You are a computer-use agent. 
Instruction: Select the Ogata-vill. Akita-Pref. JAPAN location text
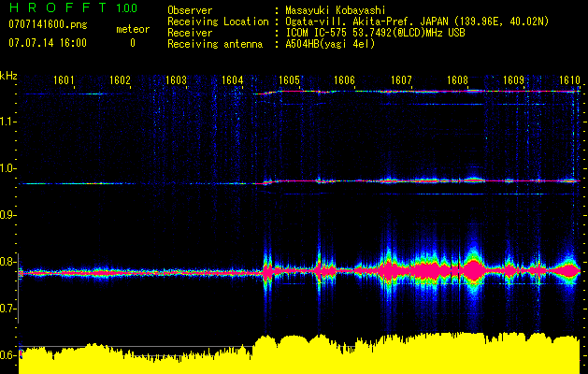[x=417, y=22]
